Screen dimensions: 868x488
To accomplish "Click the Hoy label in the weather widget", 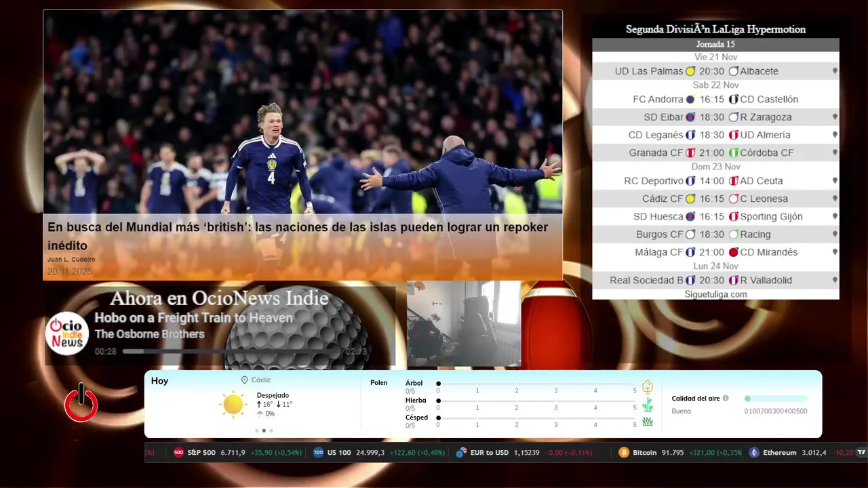I will click(x=159, y=381).
